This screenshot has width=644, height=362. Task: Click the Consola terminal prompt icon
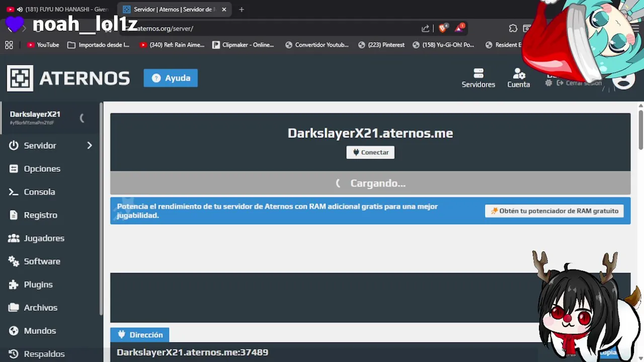[x=14, y=192]
